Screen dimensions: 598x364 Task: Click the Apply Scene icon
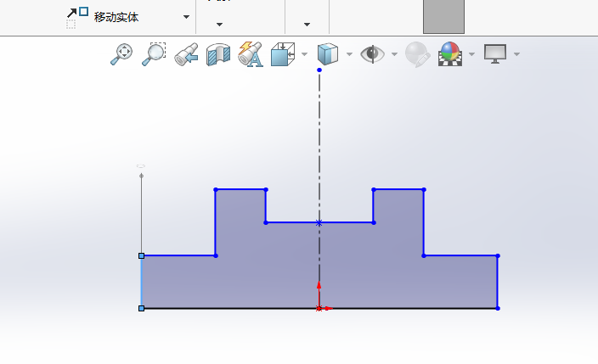click(450, 53)
